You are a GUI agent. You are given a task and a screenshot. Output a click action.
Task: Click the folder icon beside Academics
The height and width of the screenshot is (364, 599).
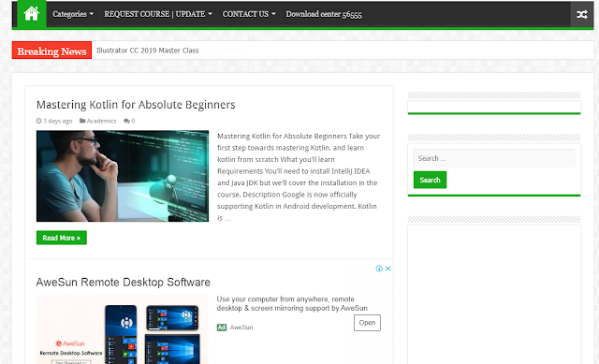pyautogui.click(x=82, y=121)
